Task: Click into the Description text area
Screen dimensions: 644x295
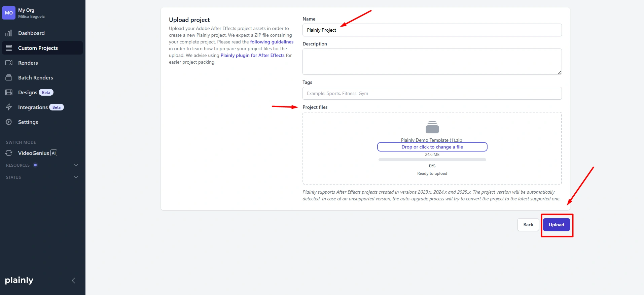Action: [x=432, y=62]
